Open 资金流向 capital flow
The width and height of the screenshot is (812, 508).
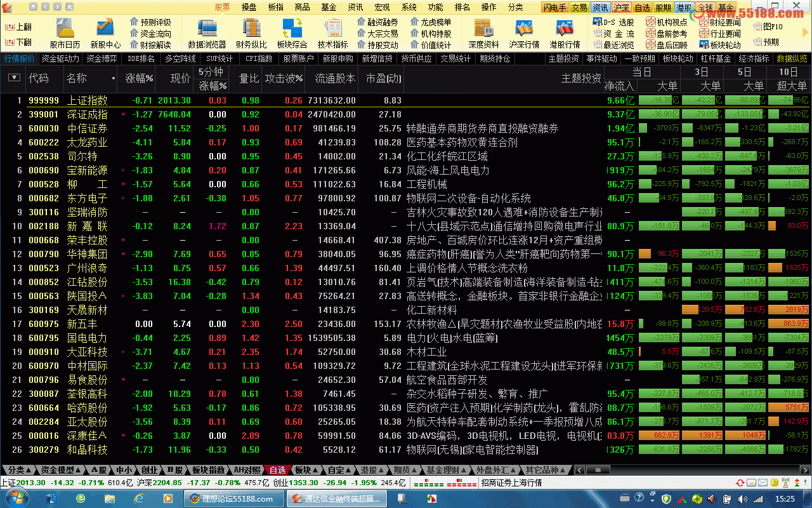pos(150,34)
